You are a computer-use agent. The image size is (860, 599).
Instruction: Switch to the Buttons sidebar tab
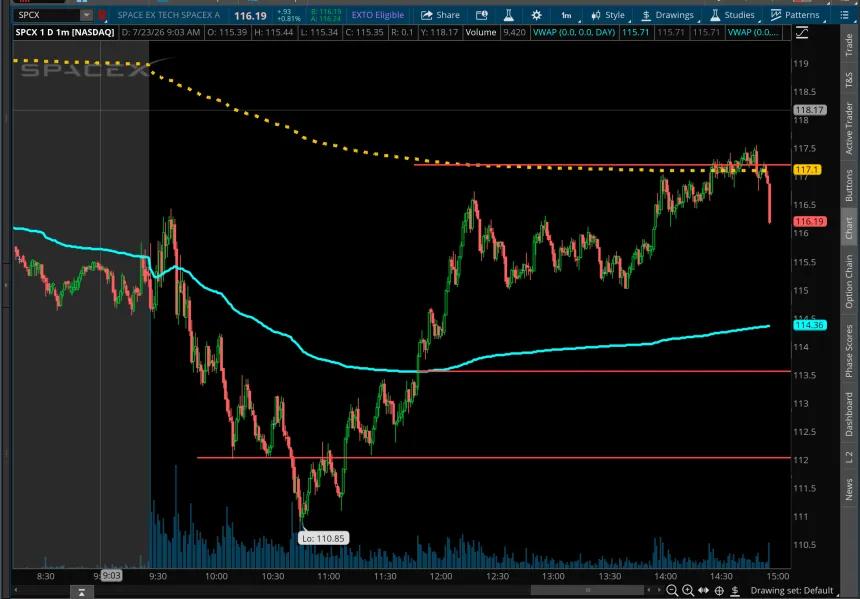point(849,185)
